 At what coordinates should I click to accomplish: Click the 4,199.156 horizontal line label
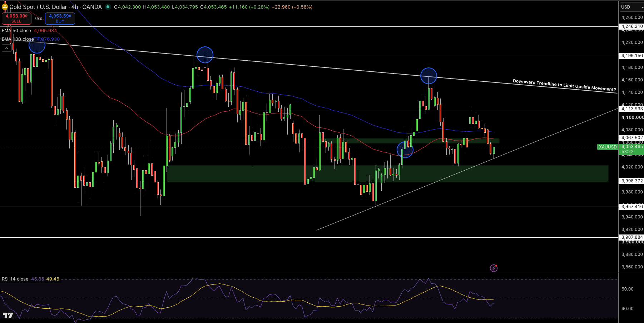pos(631,56)
